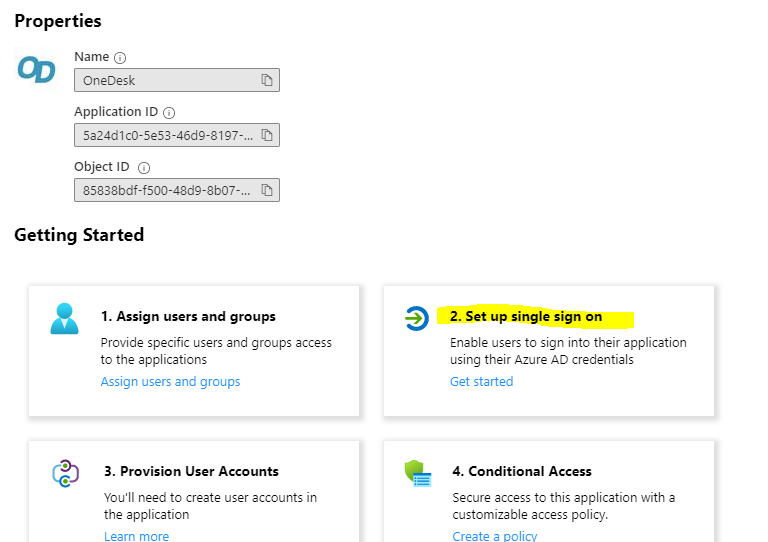
Task: Select the Application ID text field
Action: click(165, 135)
